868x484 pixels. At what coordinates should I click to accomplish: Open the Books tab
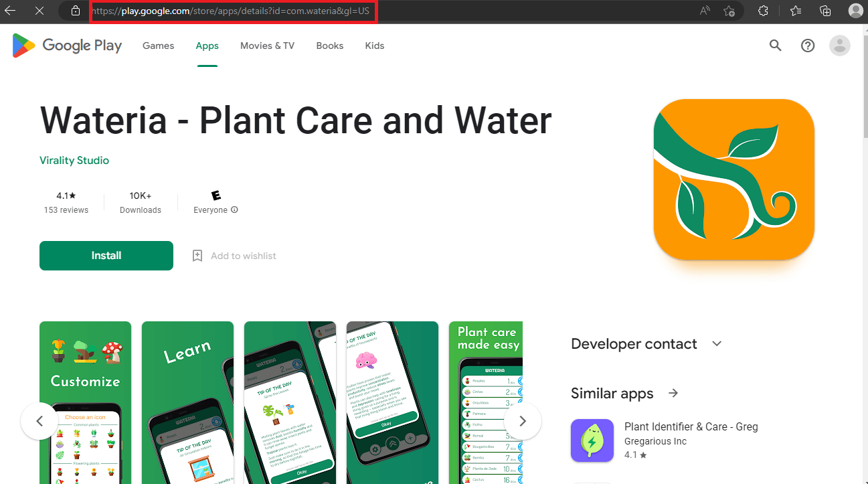coord(330,46)
